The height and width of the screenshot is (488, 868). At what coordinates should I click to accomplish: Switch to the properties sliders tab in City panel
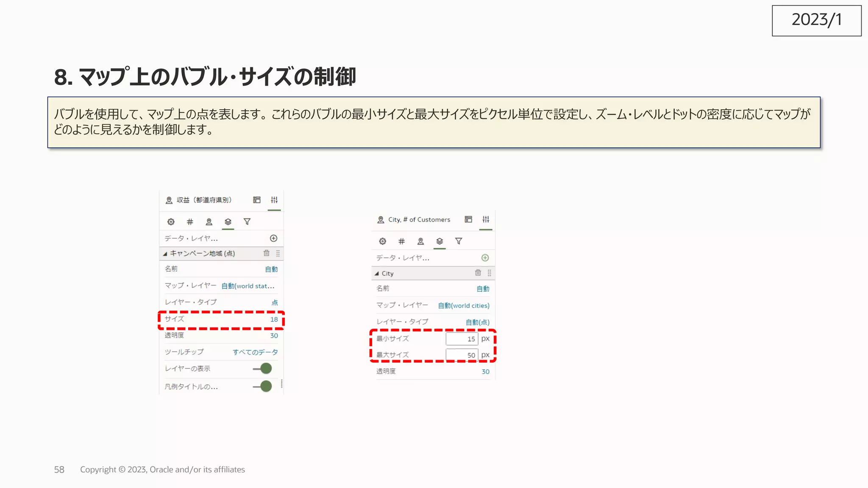[x=486, y=219]
